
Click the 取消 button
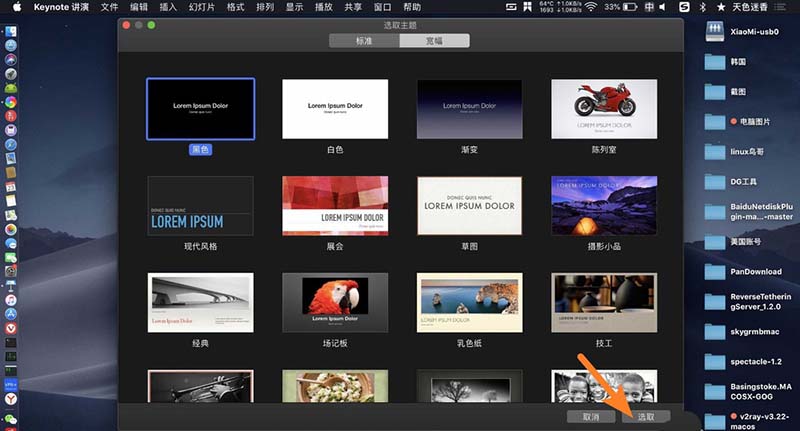591,417
